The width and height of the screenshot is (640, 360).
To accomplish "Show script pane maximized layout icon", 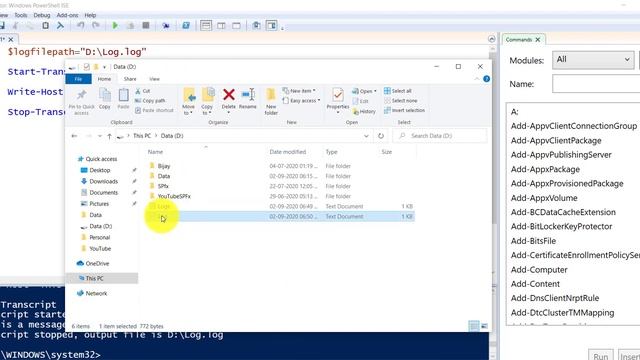I will coord(236,26).
